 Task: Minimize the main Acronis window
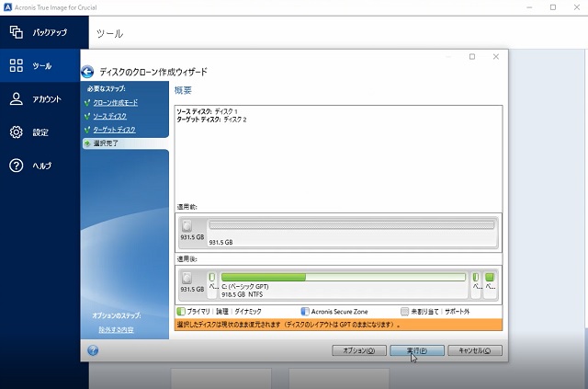coord(529,7)
